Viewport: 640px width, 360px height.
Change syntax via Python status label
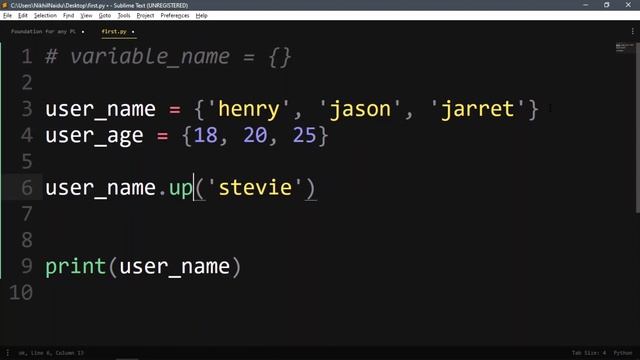(622, 353)
